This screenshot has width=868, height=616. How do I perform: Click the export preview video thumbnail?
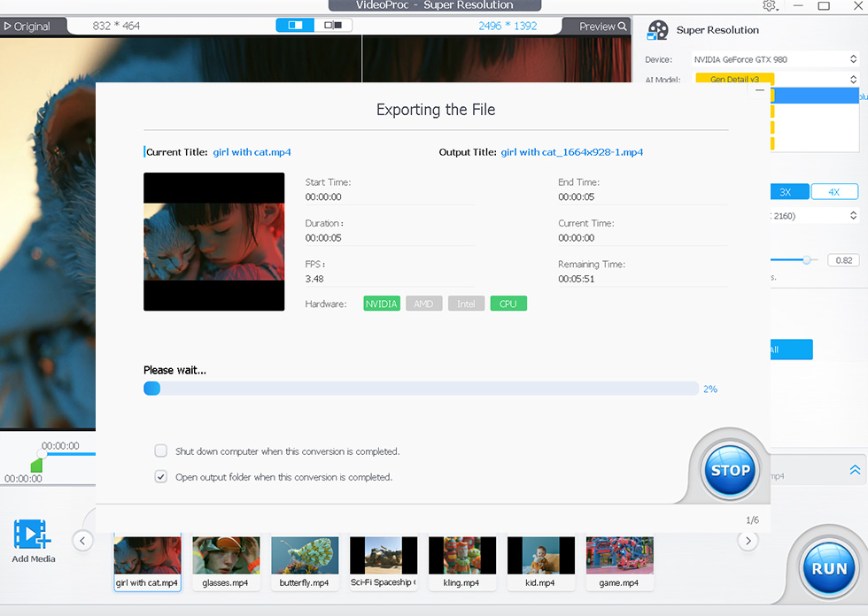pos(213,242)
